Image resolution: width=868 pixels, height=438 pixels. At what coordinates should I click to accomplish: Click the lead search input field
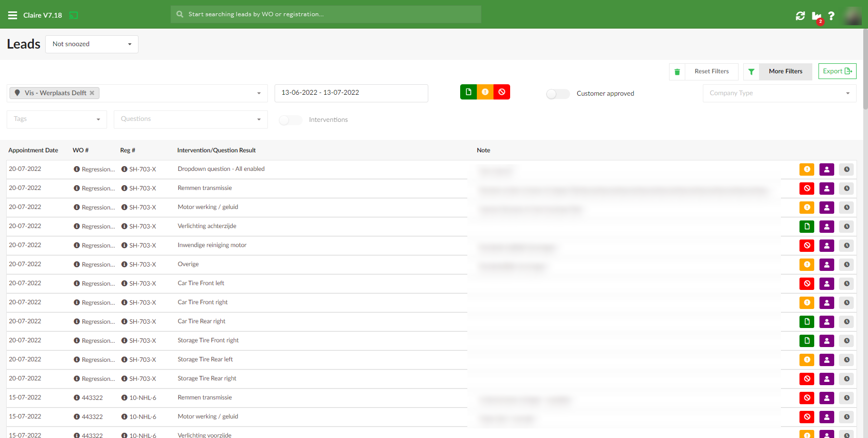[326, 14]
